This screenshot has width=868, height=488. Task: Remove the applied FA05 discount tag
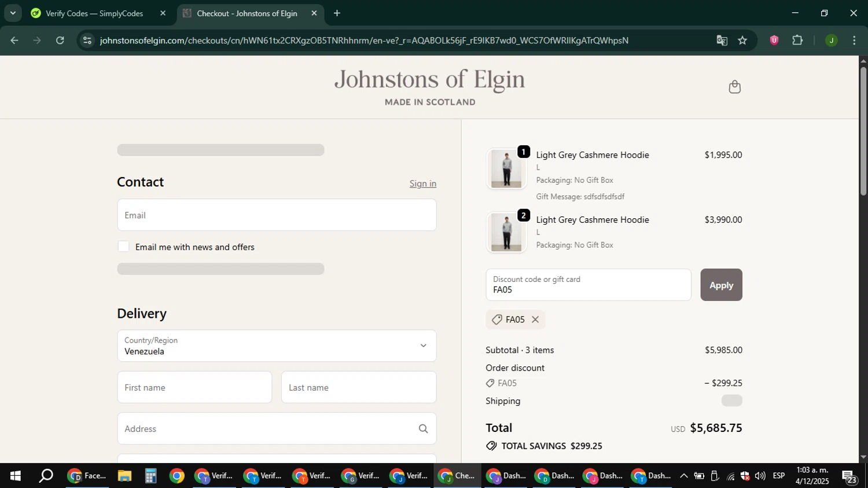[x=535, y=320]
